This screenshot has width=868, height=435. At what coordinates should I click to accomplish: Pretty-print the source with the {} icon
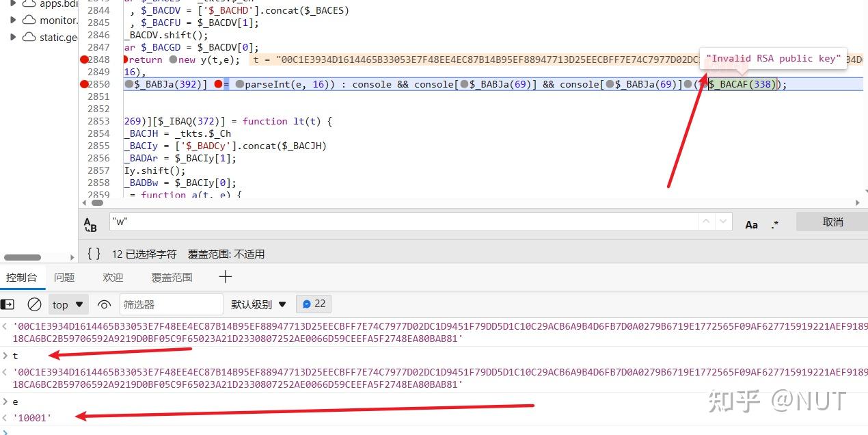[x=94, y=253]
